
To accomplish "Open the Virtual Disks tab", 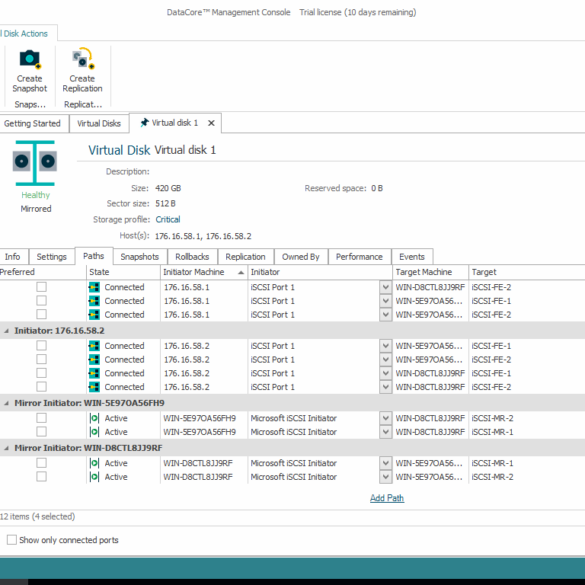I will click(x=99, y=123).
